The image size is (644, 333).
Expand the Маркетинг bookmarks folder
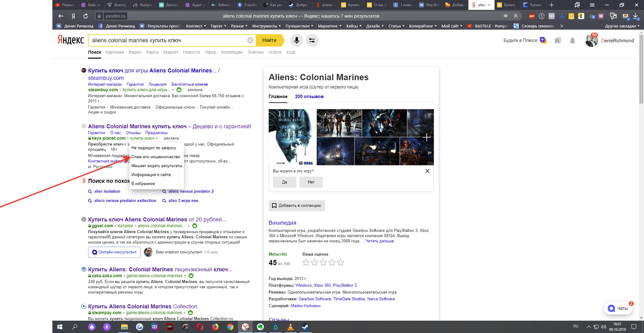pyautogui.click(x=330, y=26)
